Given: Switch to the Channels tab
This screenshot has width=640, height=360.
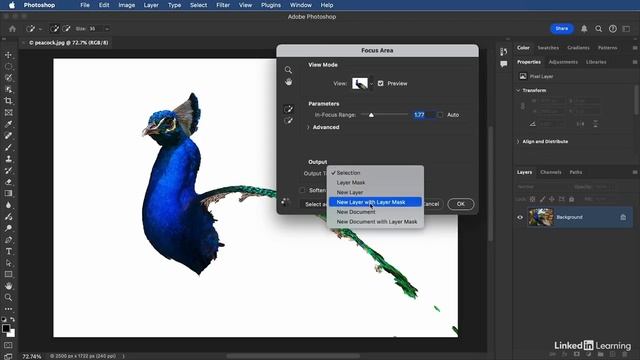Looking at the screenshot, I should click(x=551, y=172).
